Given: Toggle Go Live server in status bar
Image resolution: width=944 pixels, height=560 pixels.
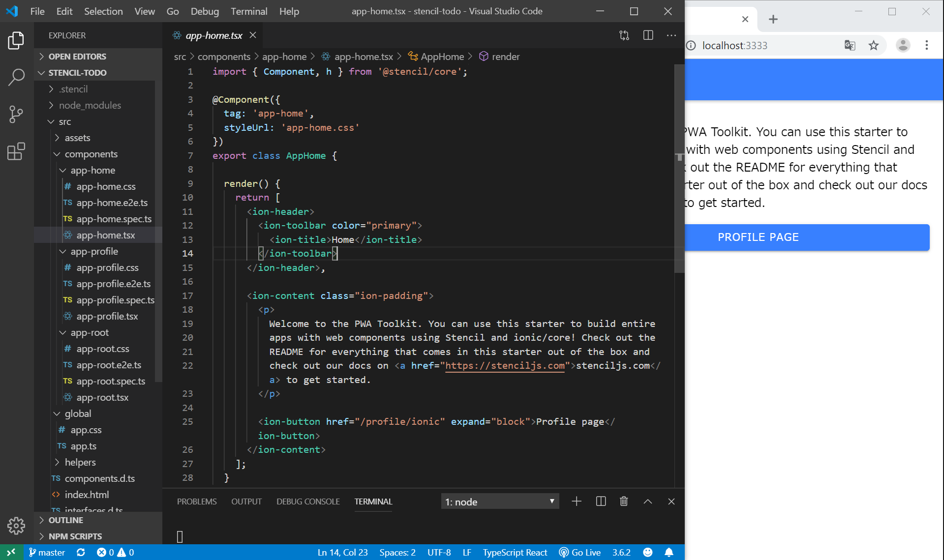Looking at the screenshot, I should 580,552.
